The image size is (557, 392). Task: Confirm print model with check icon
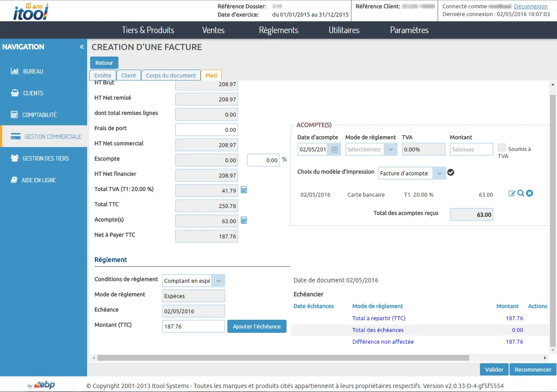point(451,173)
